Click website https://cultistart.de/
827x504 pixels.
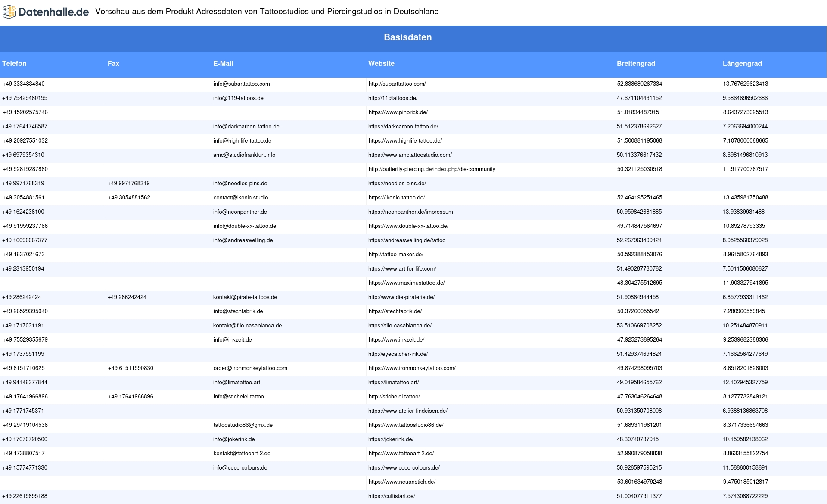392,496
